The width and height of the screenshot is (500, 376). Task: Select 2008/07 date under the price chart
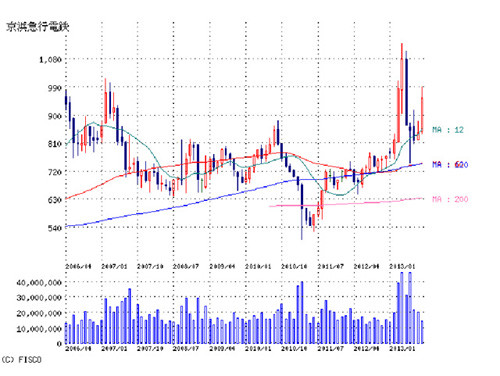(x=186, y=266)
